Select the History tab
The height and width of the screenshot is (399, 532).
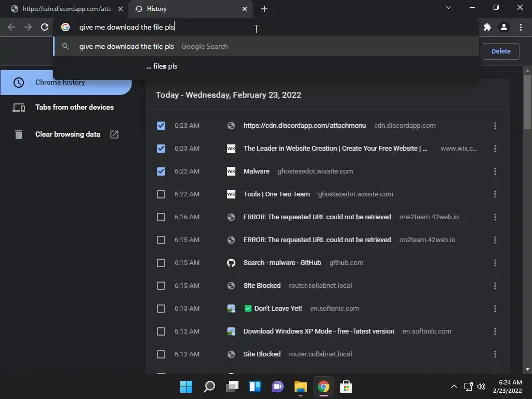click(x=191, y=9)
